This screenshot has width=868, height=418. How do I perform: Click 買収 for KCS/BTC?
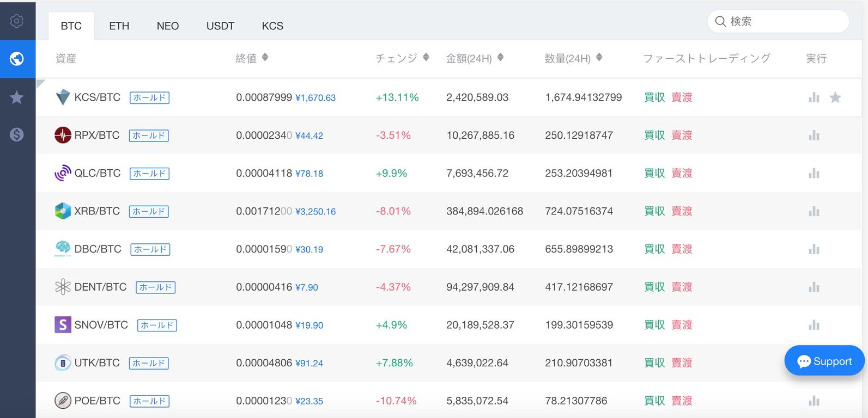tap(654, 97)
